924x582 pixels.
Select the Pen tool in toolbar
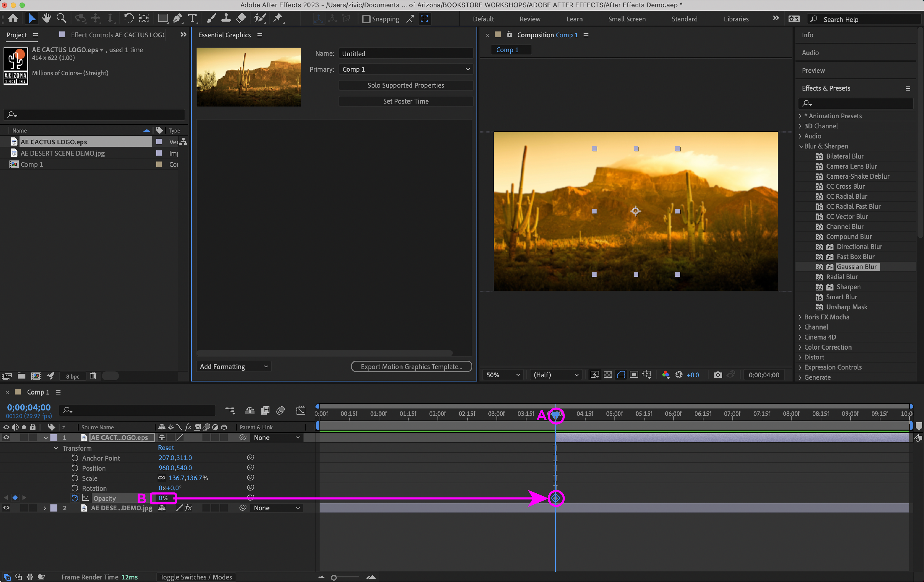click(x=177, y=18)
